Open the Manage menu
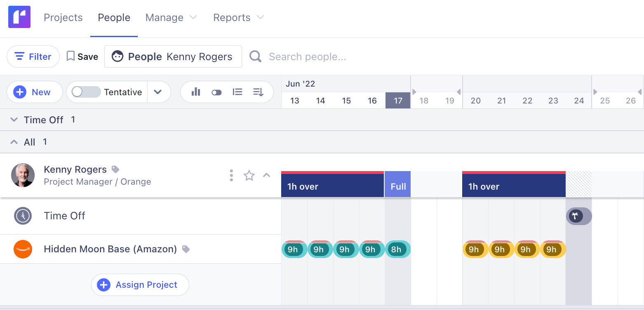Viewport: 644px width, 310px height. tap(171, 18)
